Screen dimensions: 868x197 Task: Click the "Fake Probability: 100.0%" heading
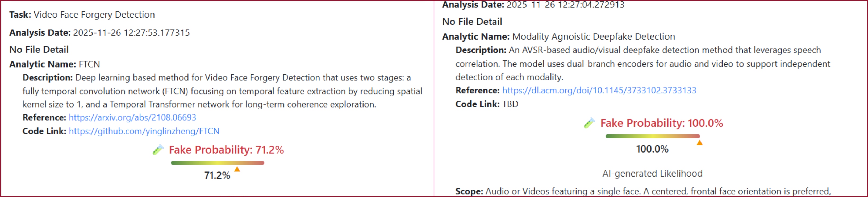[661, 123]
